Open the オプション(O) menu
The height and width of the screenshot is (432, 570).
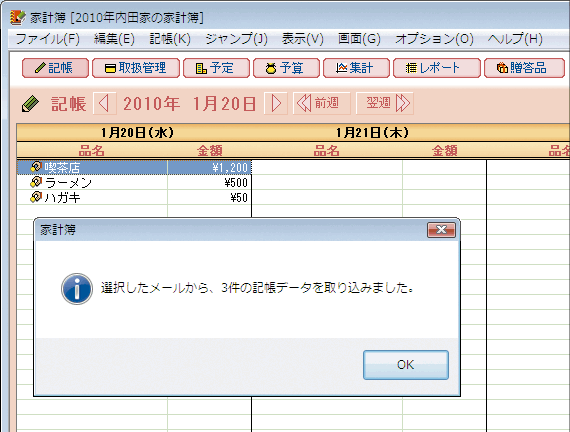click(434, 39)
